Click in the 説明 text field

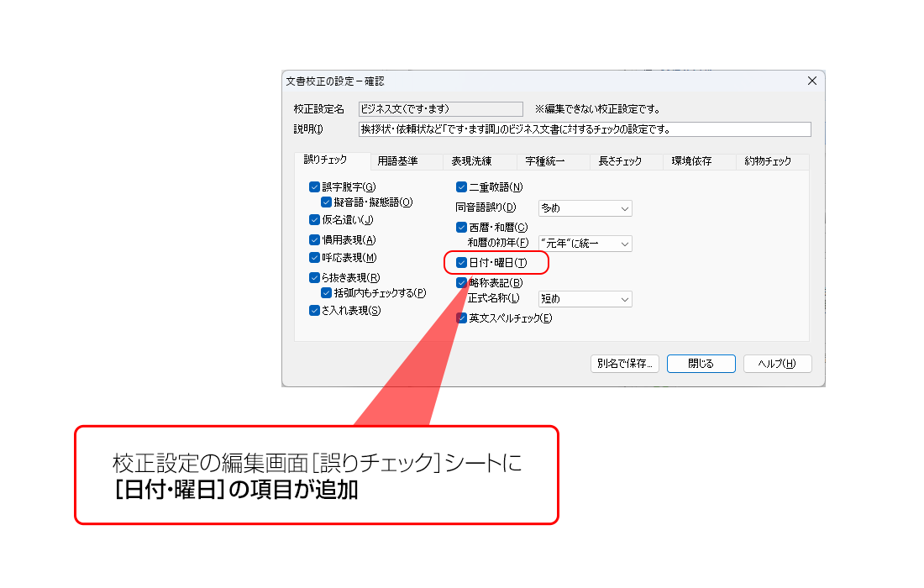pyautogui.click(x=584, y=129)
